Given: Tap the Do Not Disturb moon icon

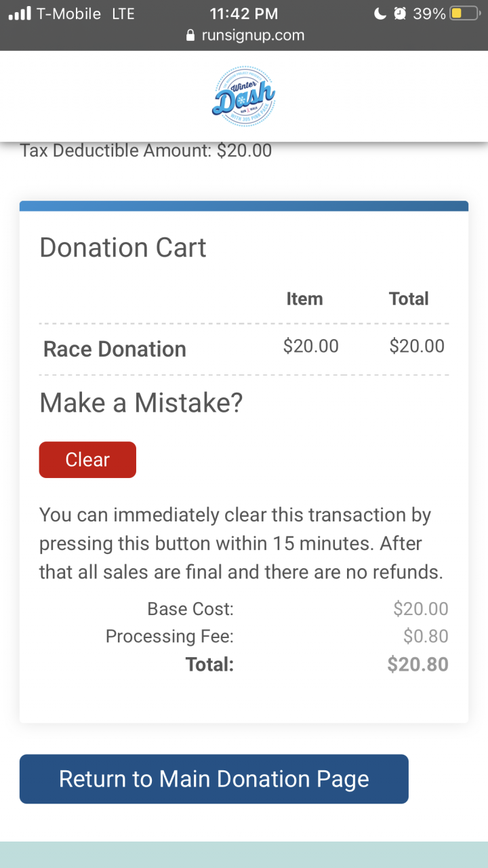Looking at the screenshot, I should [380, 14].
